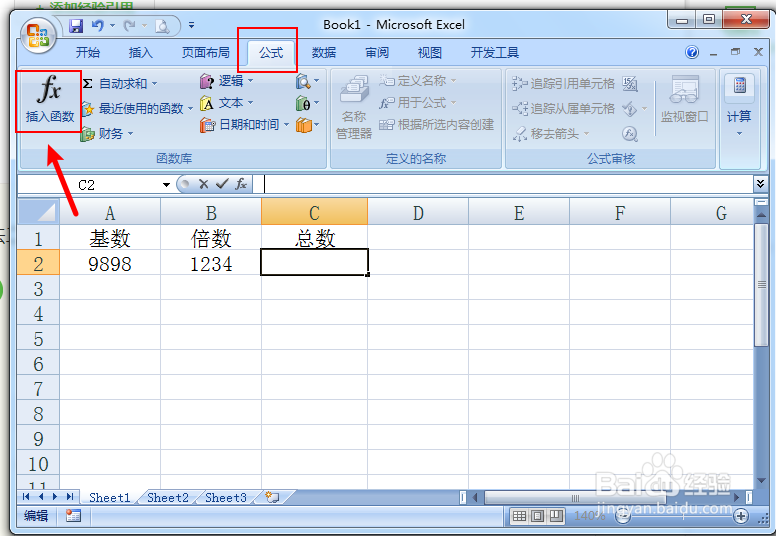The image size is (776, 536).
Task: Click the Redo icon in Quick Access Toolbar
Action: [x=129, y=26]
